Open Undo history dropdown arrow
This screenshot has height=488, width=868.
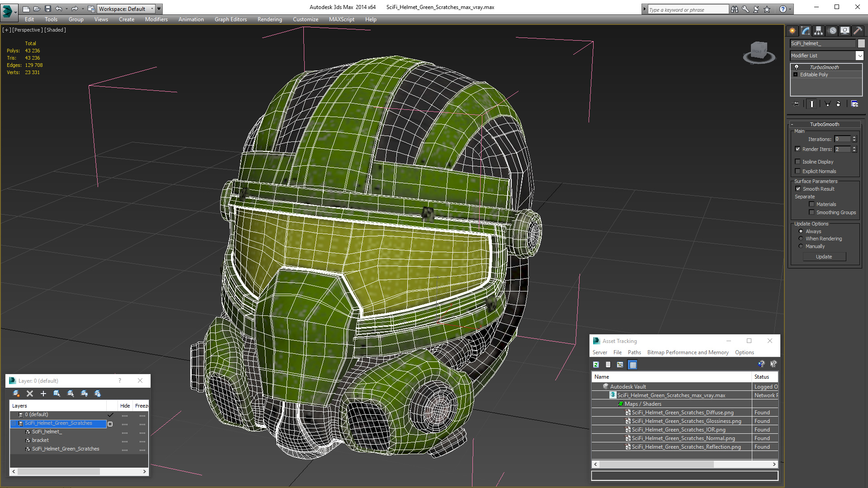point(66,9)
